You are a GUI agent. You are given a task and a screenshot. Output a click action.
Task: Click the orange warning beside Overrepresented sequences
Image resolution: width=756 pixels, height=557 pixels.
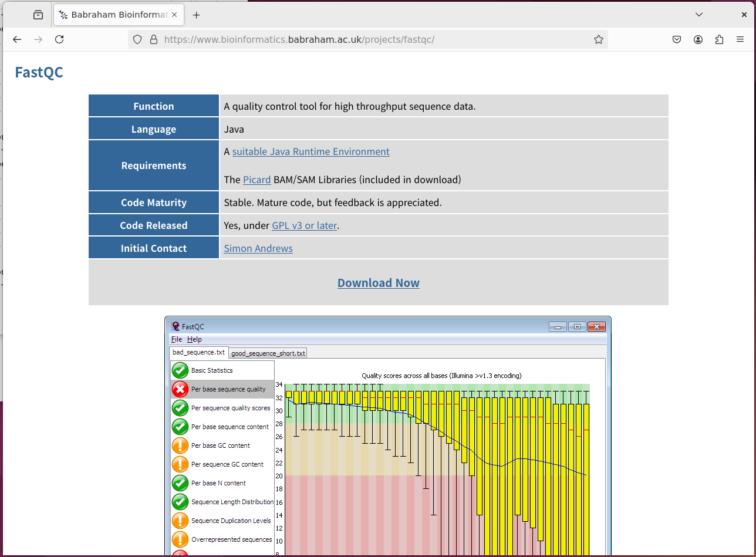coord(180,539)
